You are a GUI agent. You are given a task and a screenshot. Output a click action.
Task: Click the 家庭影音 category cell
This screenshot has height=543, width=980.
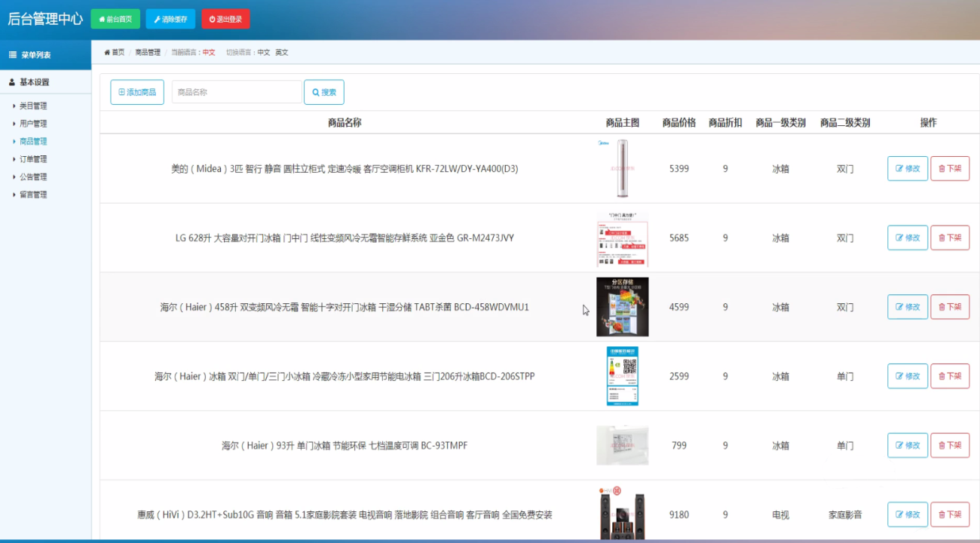(x=845, y=515)
